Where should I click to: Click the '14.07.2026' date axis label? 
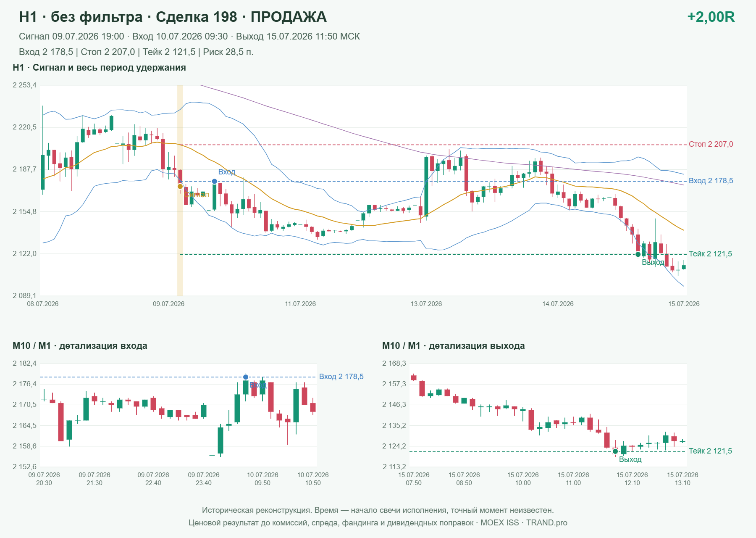558,304
